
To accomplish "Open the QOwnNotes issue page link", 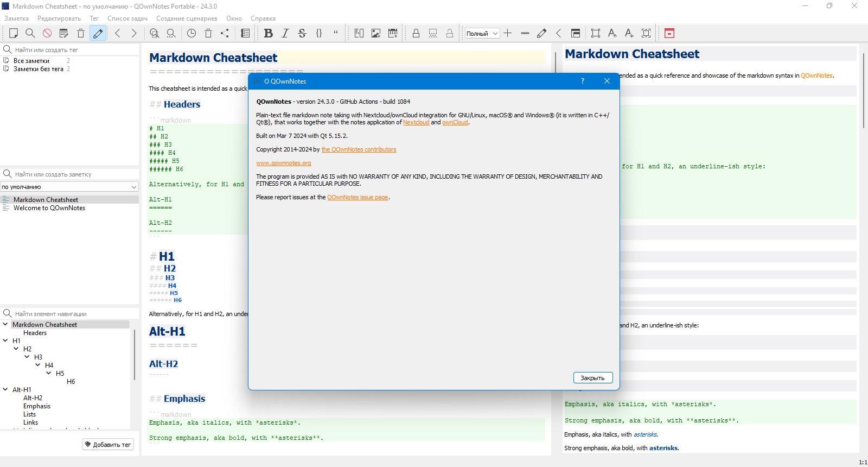I will pyautogui.click(x=358, y=197).
